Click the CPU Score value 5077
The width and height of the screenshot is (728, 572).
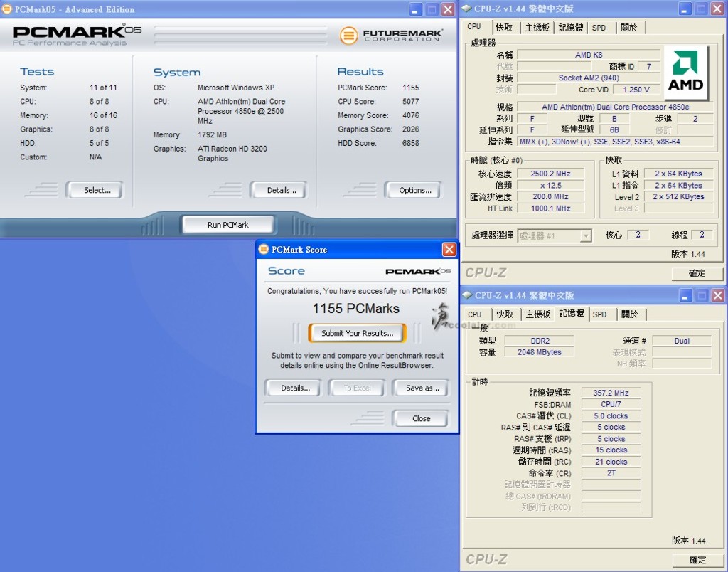pos(410,101)
